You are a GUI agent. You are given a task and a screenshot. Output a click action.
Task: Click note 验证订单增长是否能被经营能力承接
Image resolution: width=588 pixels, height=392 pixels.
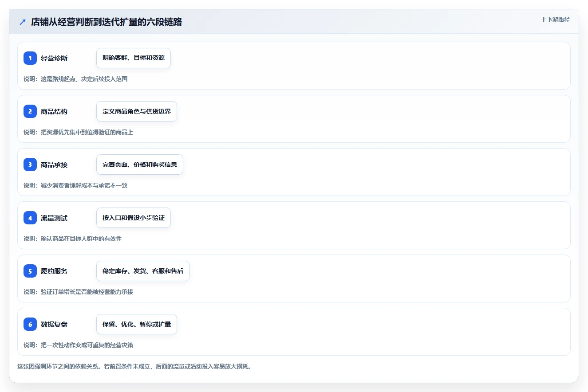click(87, 292)
